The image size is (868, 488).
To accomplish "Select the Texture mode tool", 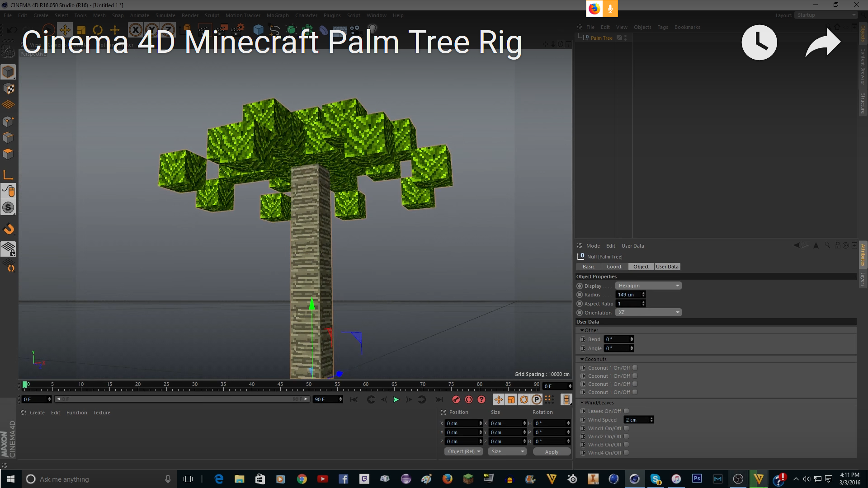I will coord(8,89).
